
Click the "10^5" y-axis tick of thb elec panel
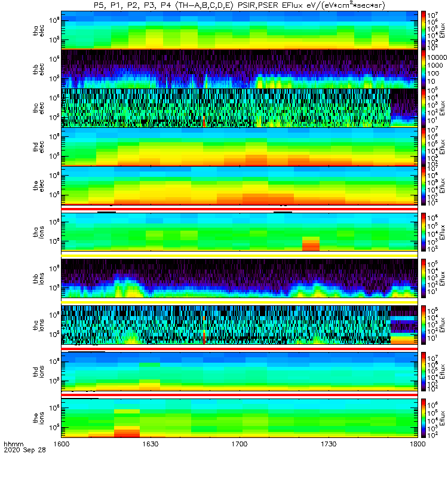[x=54, y=78]
